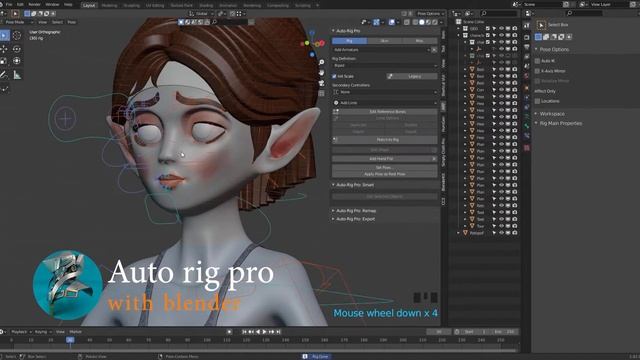Click the Edit Reference Bones button
640x360 pixels.
[384, 111]
